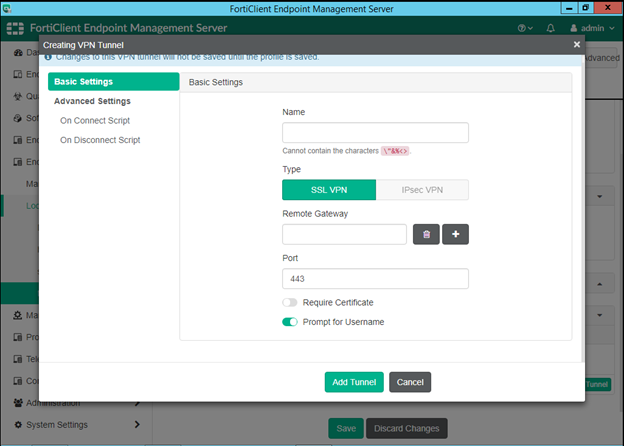Screen dimensions: 624x446
Task: Go to On Disconnect Script section
Action: [x=100, y=140]
